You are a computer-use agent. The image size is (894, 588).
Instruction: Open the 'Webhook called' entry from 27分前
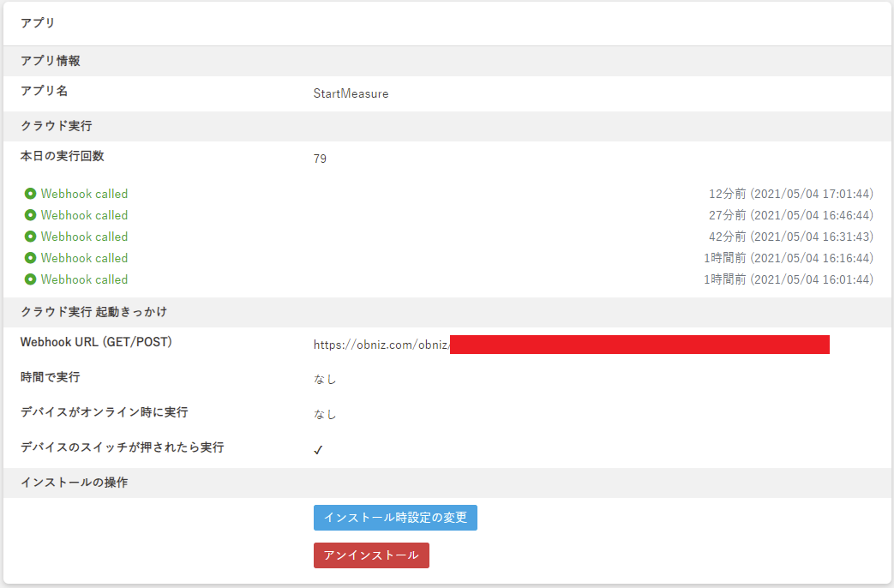84,215
